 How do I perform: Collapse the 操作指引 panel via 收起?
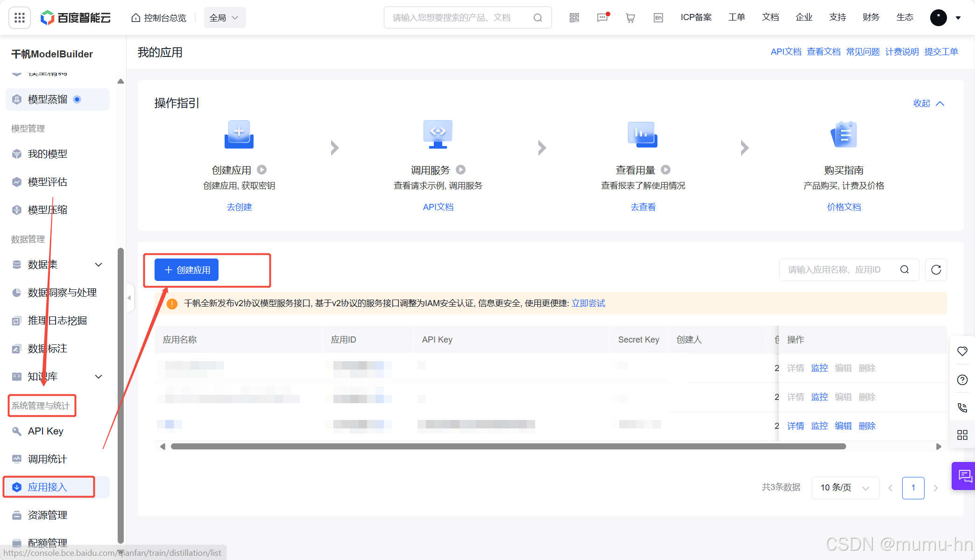pyautogui.click(x=928, y=103)
